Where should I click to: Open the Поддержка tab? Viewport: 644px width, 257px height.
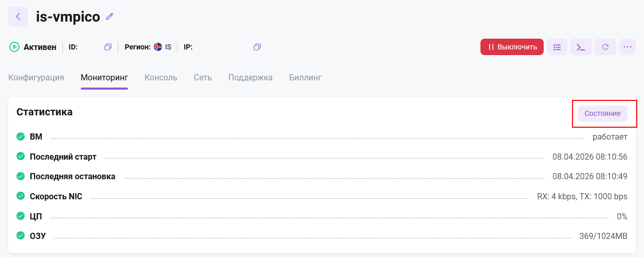(x=251, y=78)
